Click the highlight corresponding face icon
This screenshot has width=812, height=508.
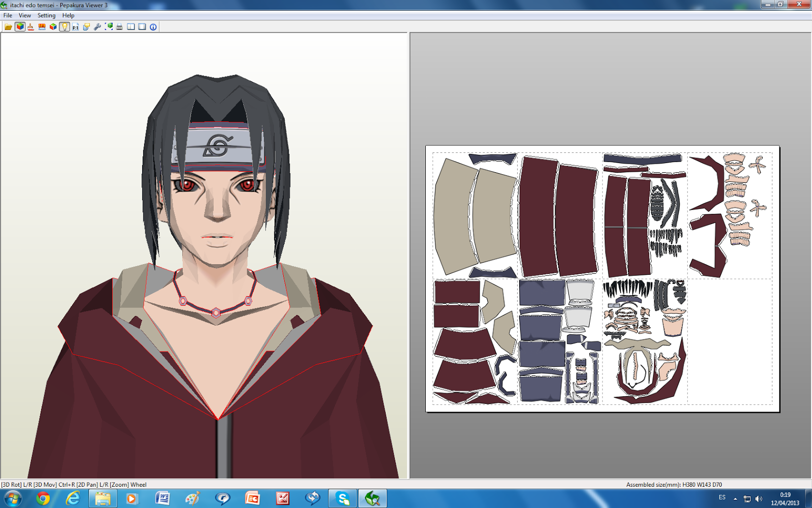(109, 27)
